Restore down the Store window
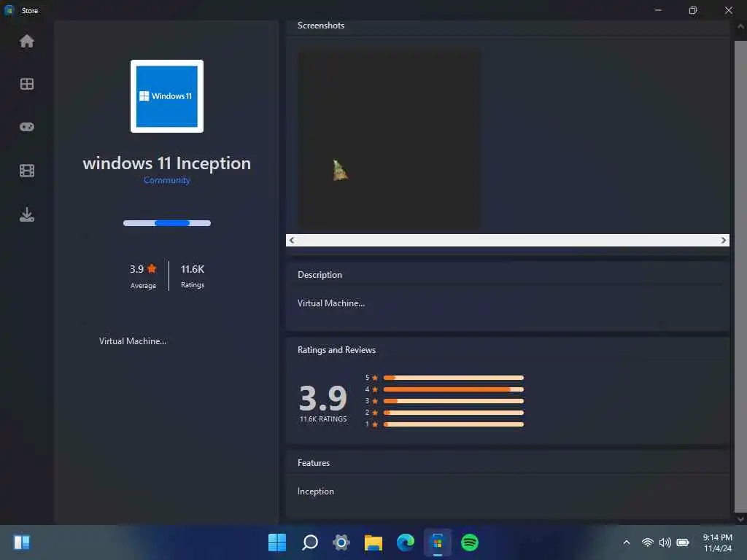The height and width of the screenshot is (560, 747). pos(693,10)
